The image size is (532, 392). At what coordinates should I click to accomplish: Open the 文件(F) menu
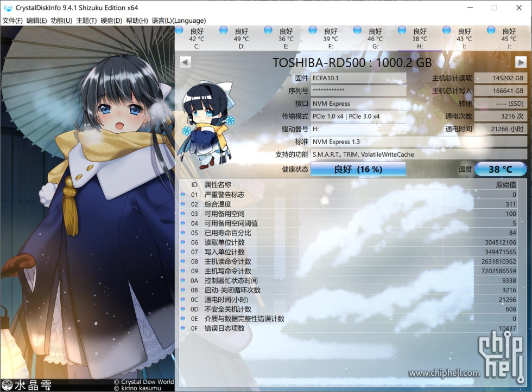click(12, 21)
